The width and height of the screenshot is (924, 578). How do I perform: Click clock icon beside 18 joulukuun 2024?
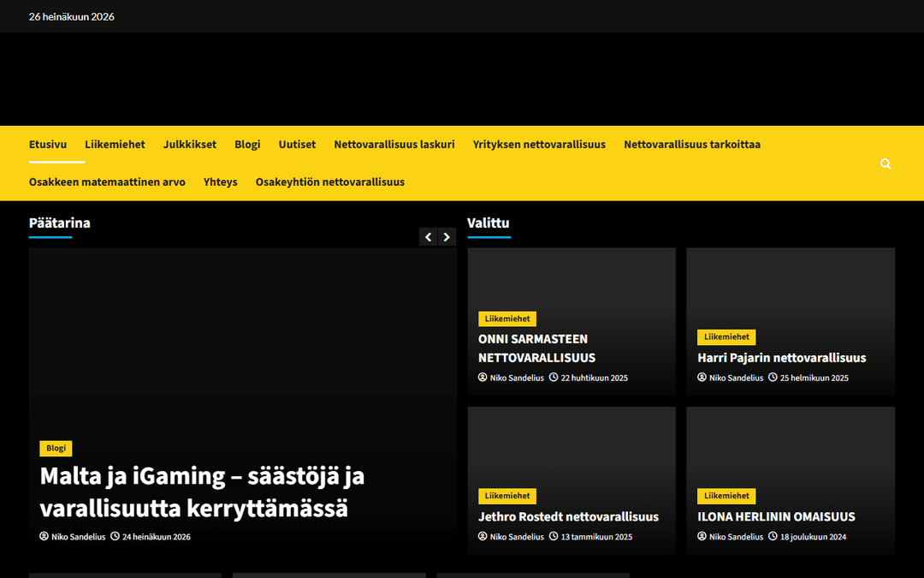pos(773,536)
